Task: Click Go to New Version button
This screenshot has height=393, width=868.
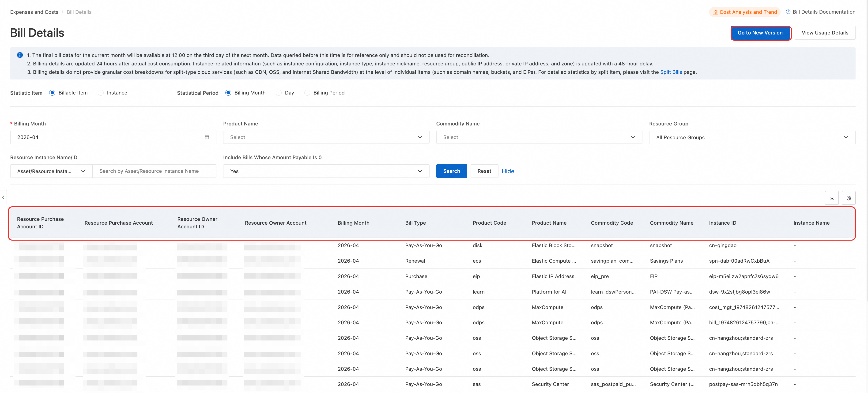Action: point(760,33)
